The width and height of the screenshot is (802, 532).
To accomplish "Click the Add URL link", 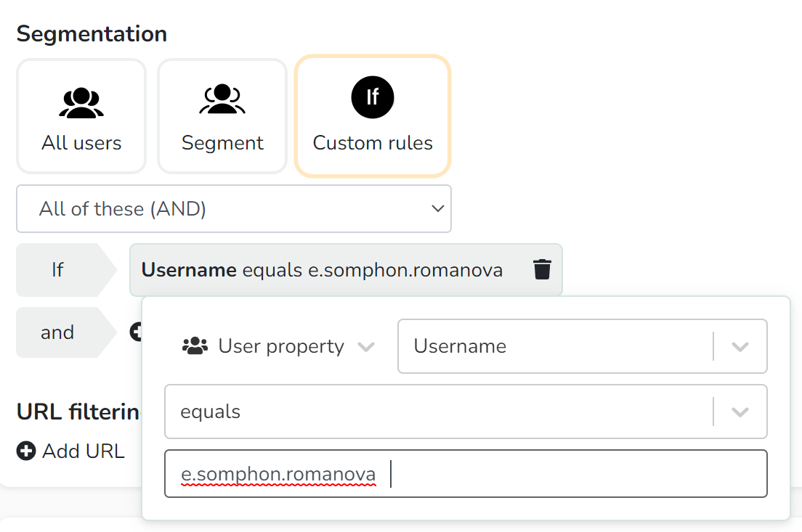I will [x=84, y=451].
